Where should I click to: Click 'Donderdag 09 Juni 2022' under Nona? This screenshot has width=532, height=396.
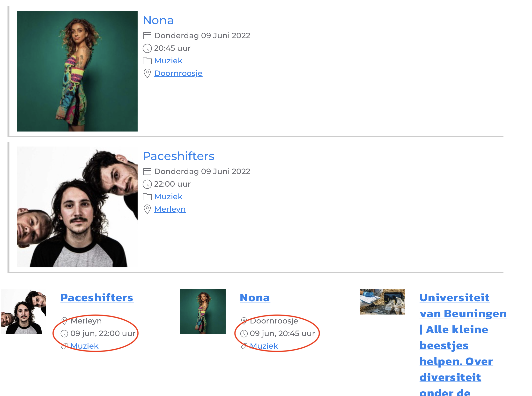tap(202, 36)
